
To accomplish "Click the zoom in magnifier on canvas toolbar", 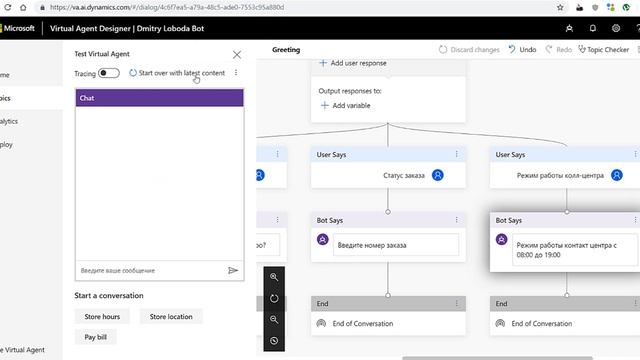I will click(x=274, y=277).
